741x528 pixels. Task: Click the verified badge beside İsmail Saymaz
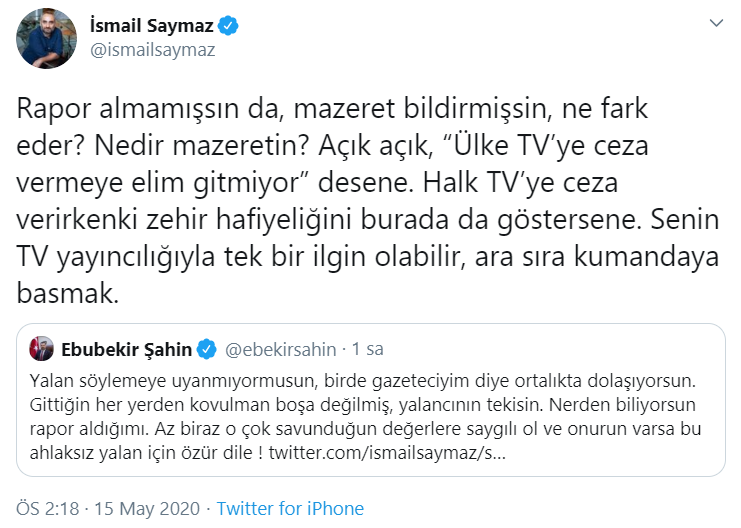click(x=225, y=25)
